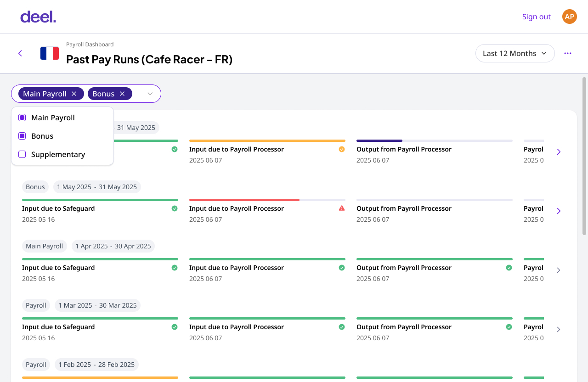The height and width of the screenshot is (382, 588).
Task: Click the orange check icon on May Input due to Payroll Processor
Action: [x=342, y=149]
